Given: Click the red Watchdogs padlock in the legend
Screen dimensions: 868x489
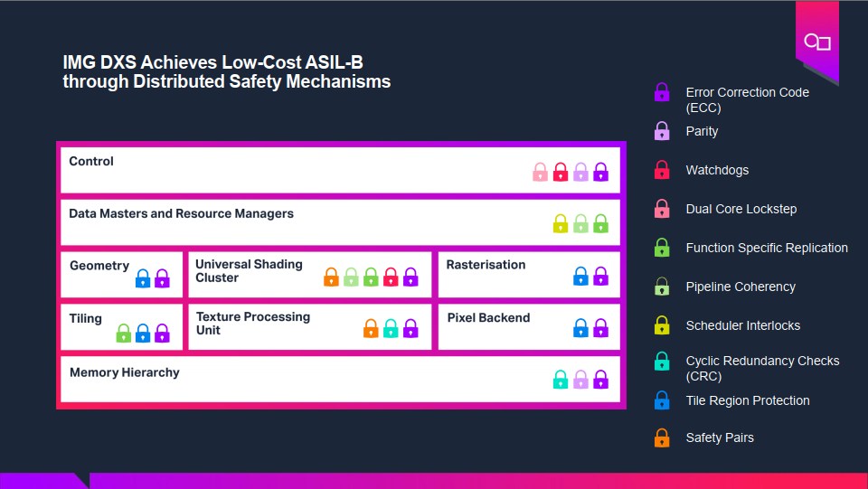Looking at the screenshot, I should [x=662, y=170].
